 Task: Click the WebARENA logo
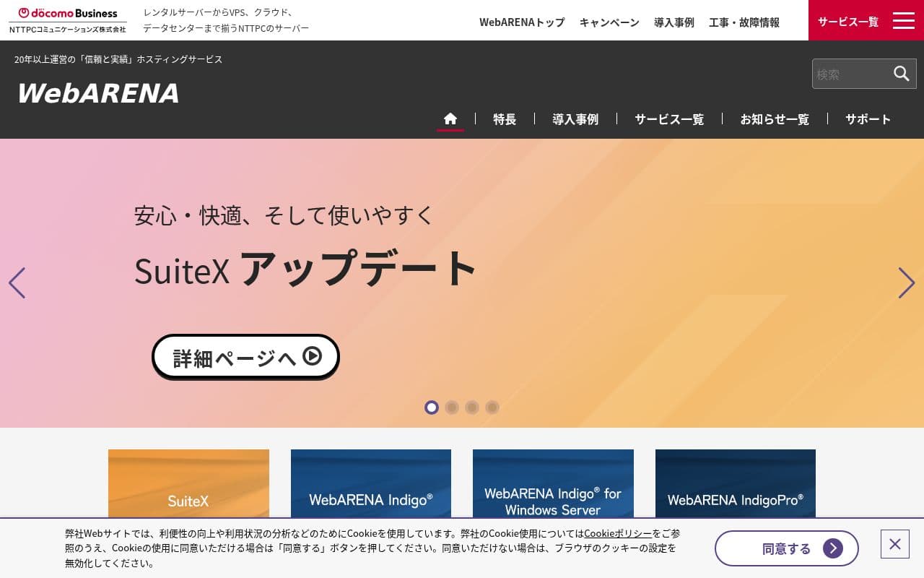[x=98, y=93]
